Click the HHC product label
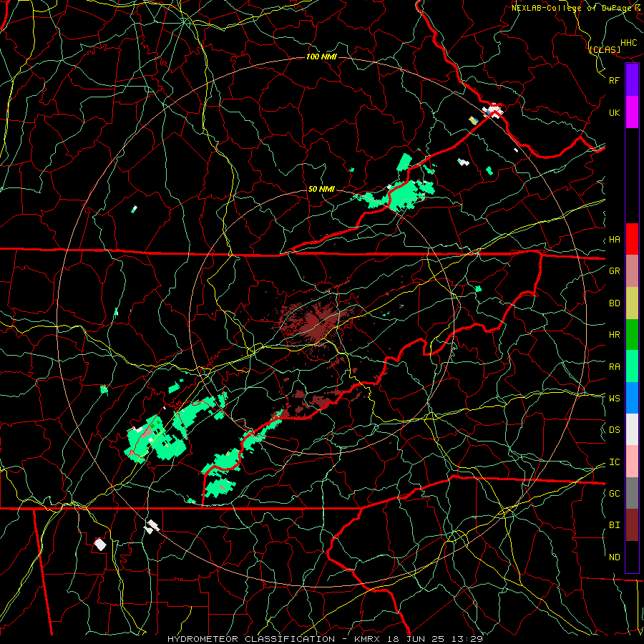This screenshot has width=644, height=644. [629, 43]
